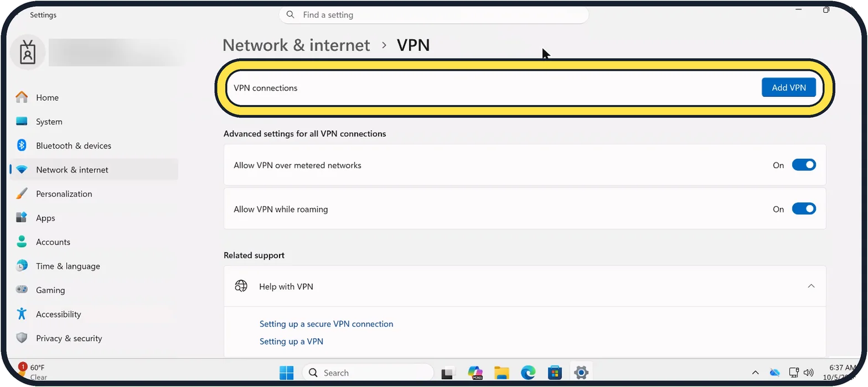Open Accounts settings category
868x387 pixels.
point(94,242)
